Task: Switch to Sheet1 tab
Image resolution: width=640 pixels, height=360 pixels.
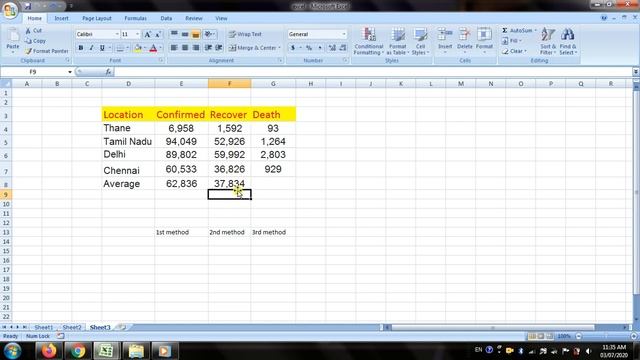Action: (x=44, y=327)
